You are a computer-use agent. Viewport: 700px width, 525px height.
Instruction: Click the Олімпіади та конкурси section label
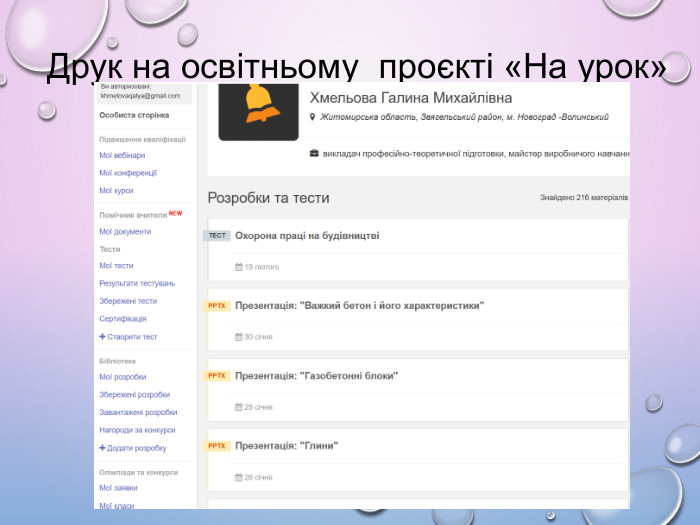click(138, 472)
